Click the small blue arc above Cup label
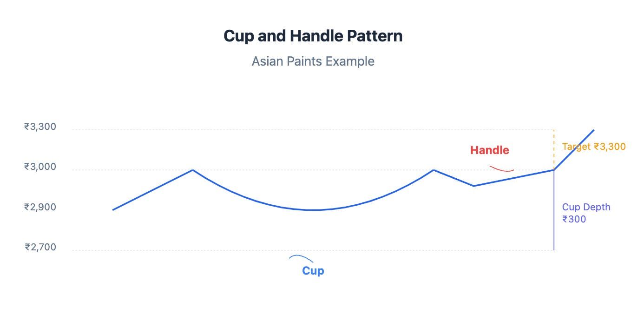This screenshot has height=309, width=644. click(301, 257)
